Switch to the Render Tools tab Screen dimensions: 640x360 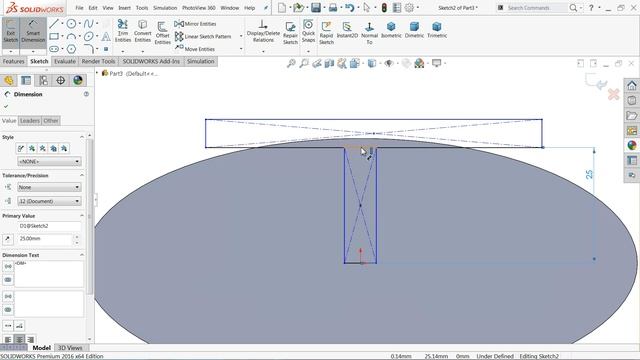click(x=98, y=61)
